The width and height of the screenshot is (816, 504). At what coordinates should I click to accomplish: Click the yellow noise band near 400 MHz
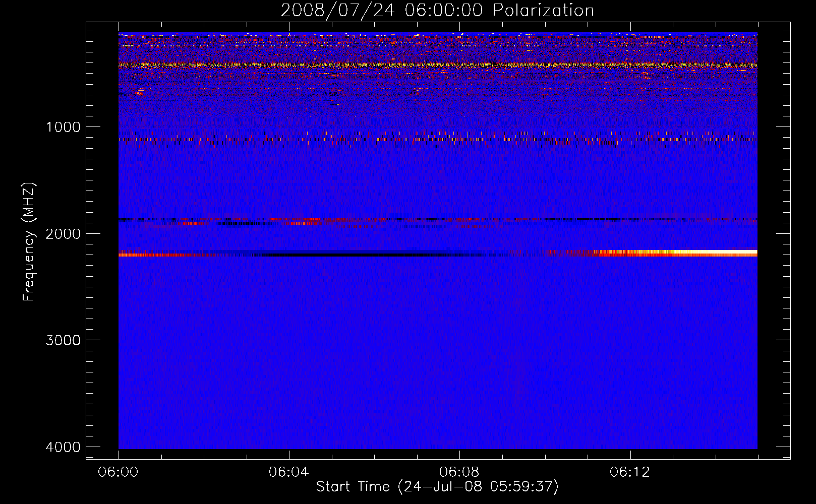tap(438, 65)
